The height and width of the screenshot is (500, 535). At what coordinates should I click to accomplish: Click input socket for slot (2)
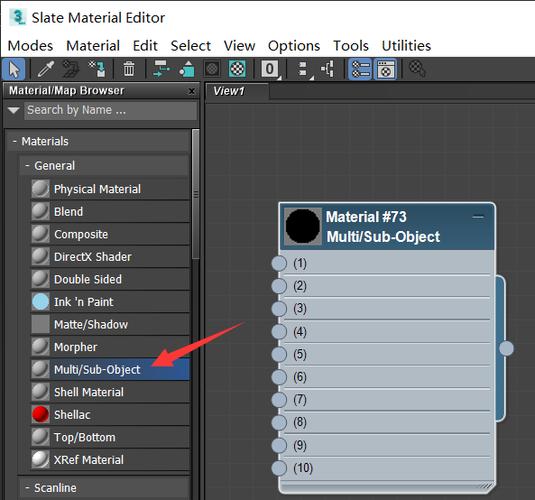click(x=279, y=286)
